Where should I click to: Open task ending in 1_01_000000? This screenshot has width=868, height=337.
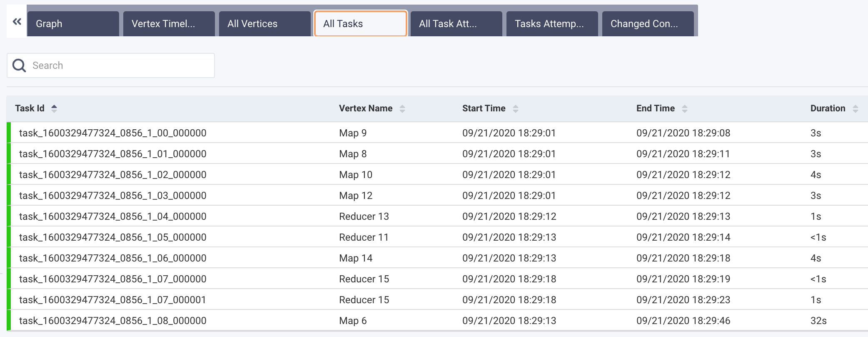113,154
